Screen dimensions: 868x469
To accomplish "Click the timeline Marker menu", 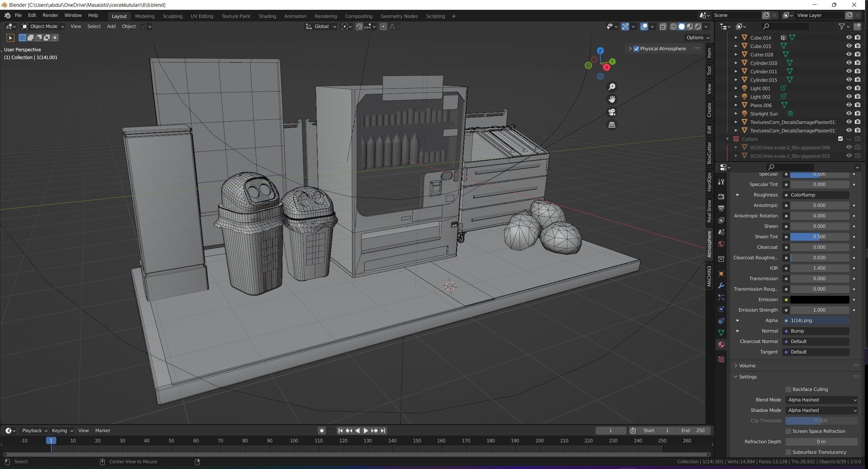I will [103, 431].
